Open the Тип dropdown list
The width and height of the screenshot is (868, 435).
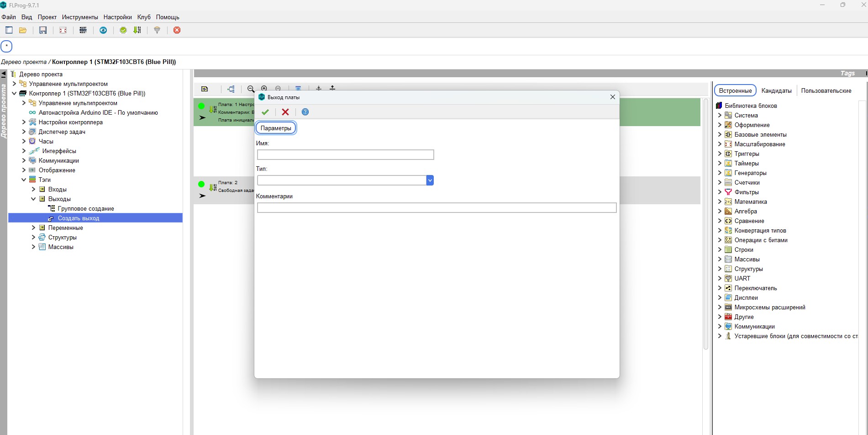coord(430,180)
